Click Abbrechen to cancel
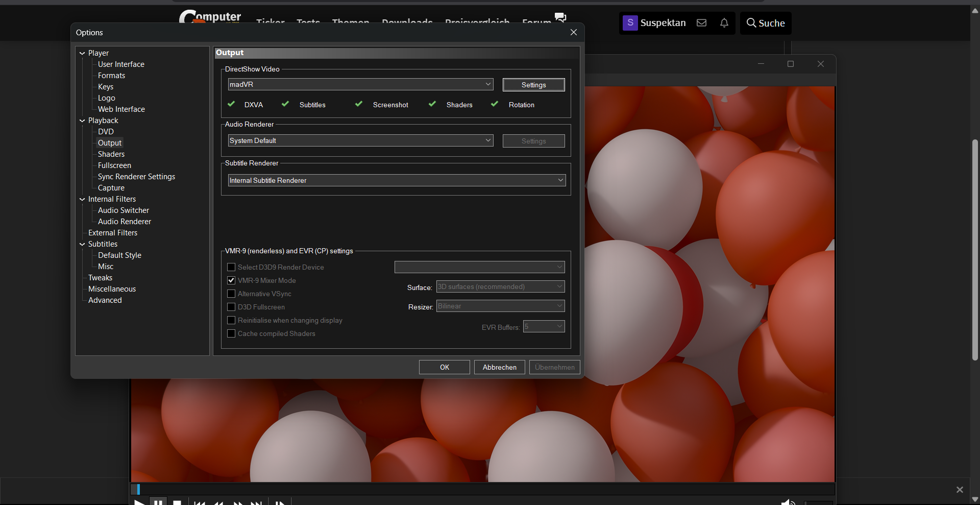This screenshot has width=980, height=505. click(500, 367)
